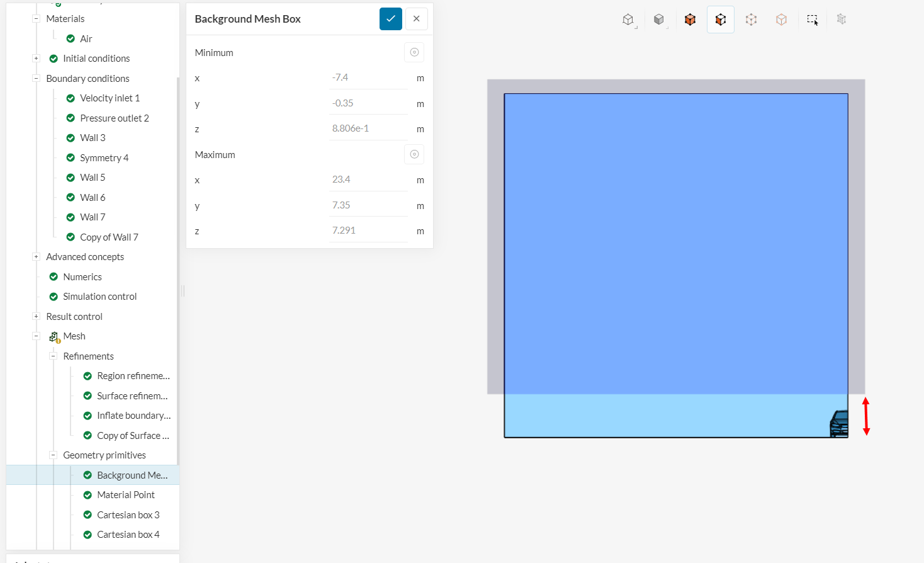The height and width of the screenshot is (563, 924).
Task: Click the Mesh icon with warning badge
Action: tap(55, 337)
